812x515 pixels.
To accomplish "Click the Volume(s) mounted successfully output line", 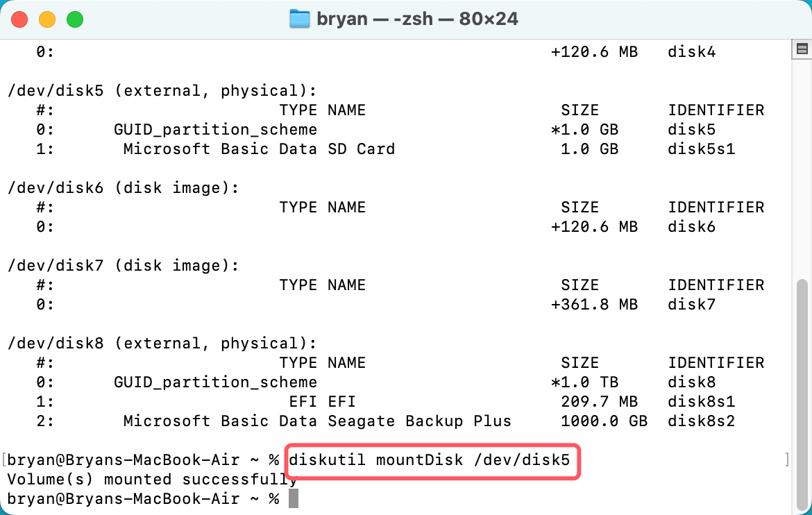I will pos(149,479).
